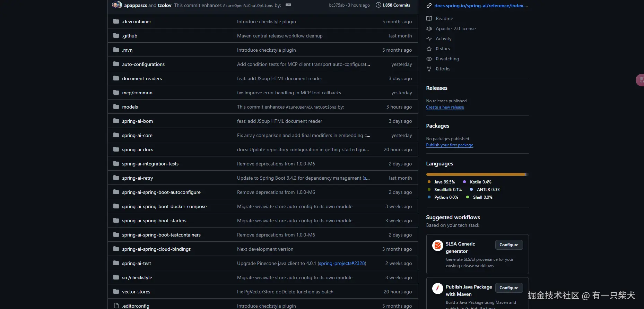Click the spring-ai-core folder icon
The image size is (644, 309).
116,135
